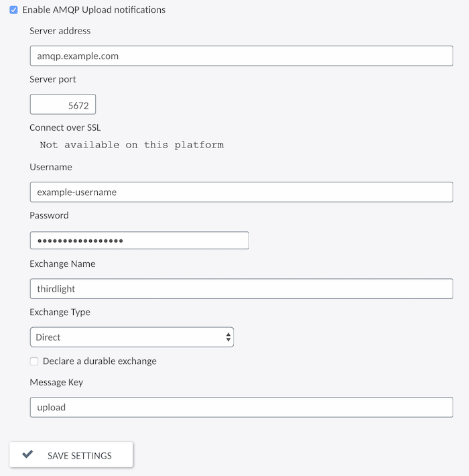
Task: Open the Exchange Type dropdown showing Direct
Action: [x=132, y=337]
